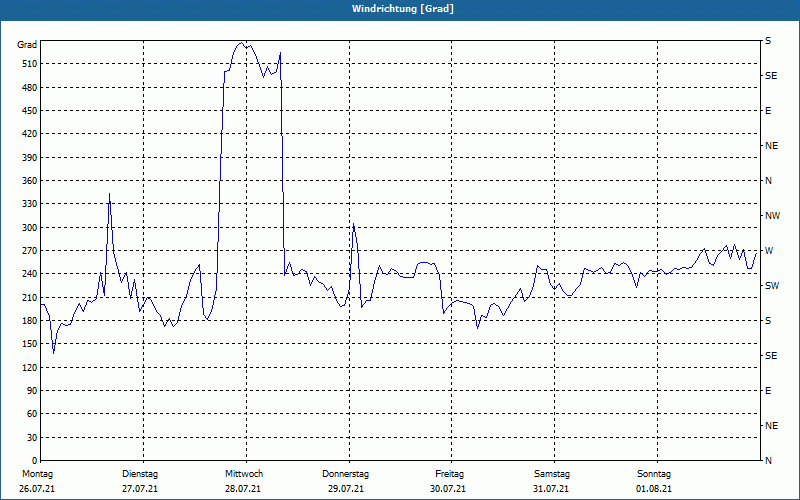800x500 pixels.
Task: Click the y-axis value 210
Action: click(x=30, y=297)
